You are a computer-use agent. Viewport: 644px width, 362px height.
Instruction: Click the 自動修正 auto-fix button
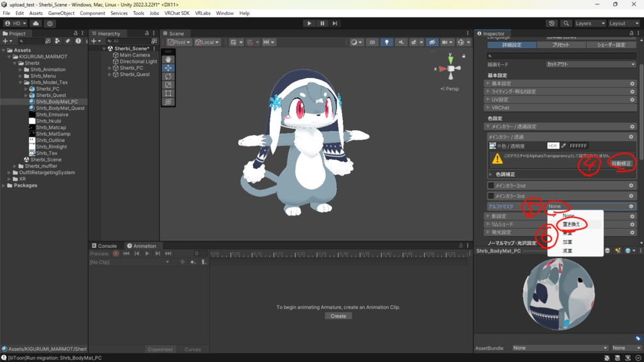(x=621, y=163)
